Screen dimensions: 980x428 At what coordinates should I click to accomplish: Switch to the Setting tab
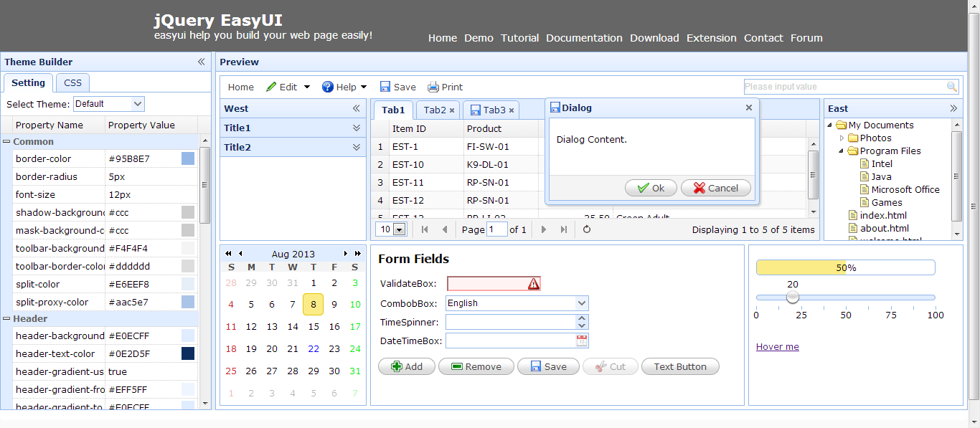coord(29,82)
